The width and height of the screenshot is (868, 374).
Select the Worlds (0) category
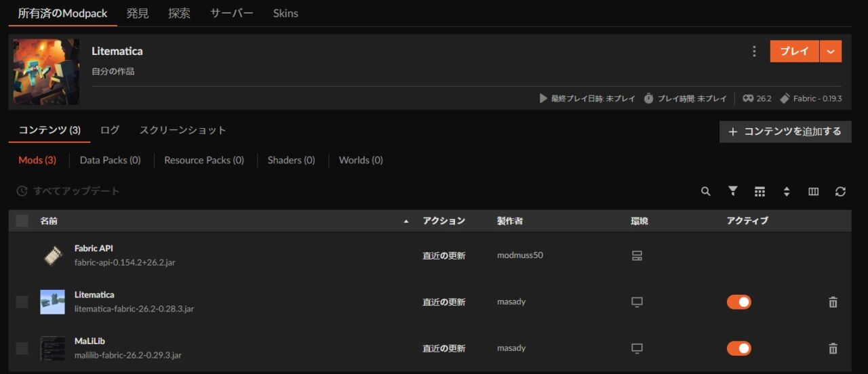[361, 161]
